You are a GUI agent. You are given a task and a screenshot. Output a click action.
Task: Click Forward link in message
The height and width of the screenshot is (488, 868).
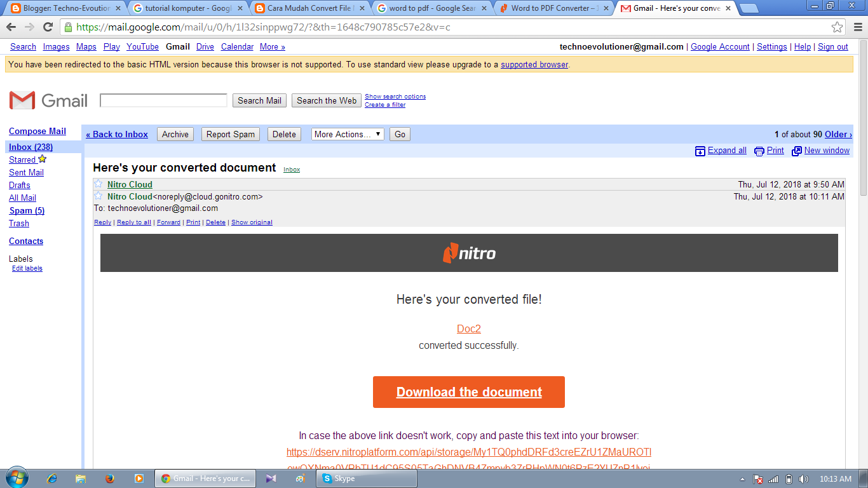pos(168,222)
